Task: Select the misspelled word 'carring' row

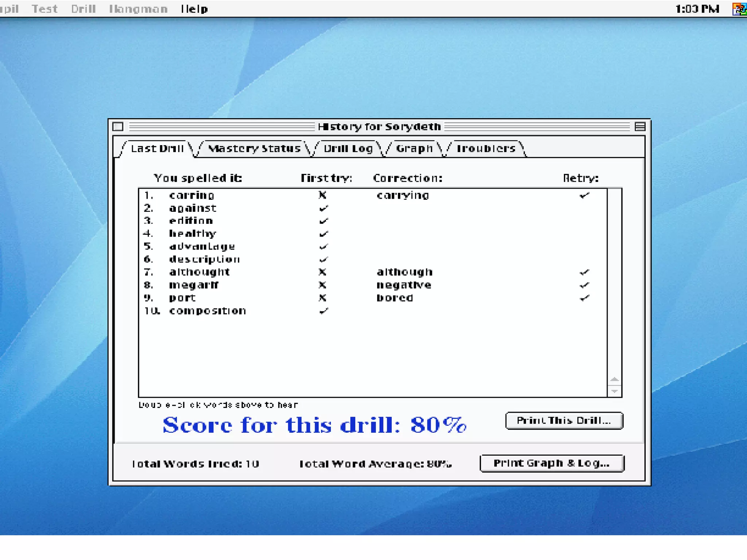Action: [x=191, y=195]
